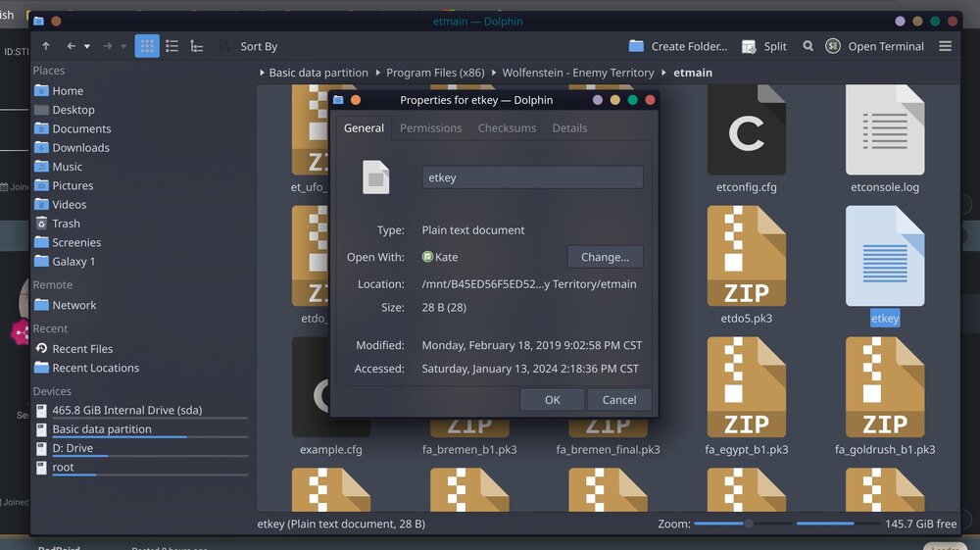Expand the arrow before Basic data partition
The image size is (980, 550).
click(262, 73)
